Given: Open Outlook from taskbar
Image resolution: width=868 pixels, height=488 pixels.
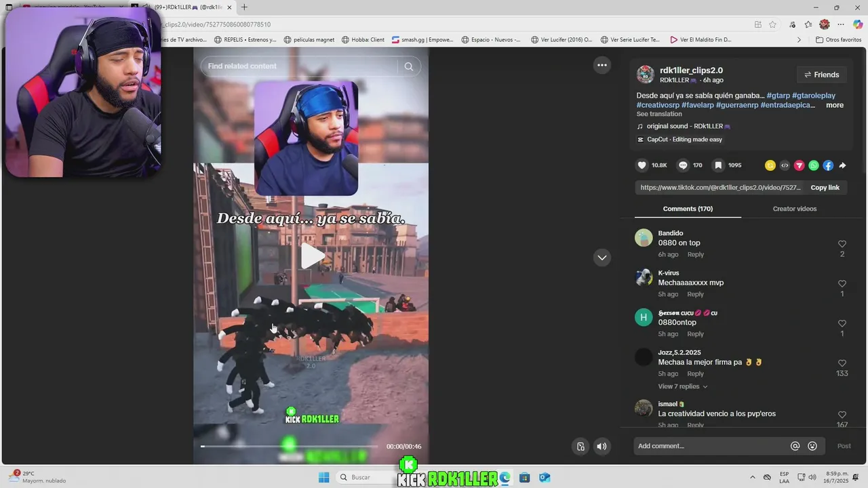Looking at the screenshot, I should tap(544, 477).
